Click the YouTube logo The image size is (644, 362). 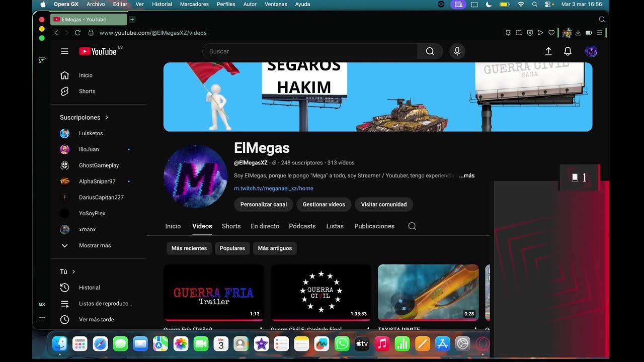tap(98, 51)
